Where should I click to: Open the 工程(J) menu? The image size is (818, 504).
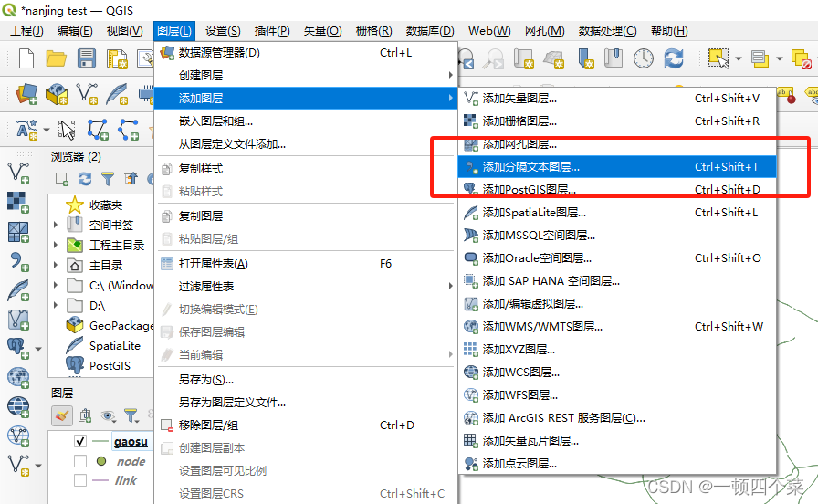[26, 31]
